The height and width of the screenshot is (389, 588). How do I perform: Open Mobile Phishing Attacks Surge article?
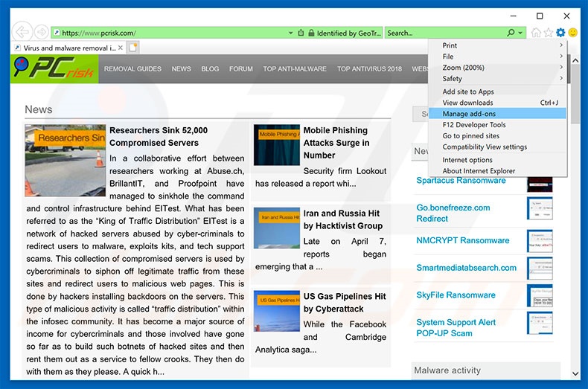pyautogui.click(x=336, y=143)
